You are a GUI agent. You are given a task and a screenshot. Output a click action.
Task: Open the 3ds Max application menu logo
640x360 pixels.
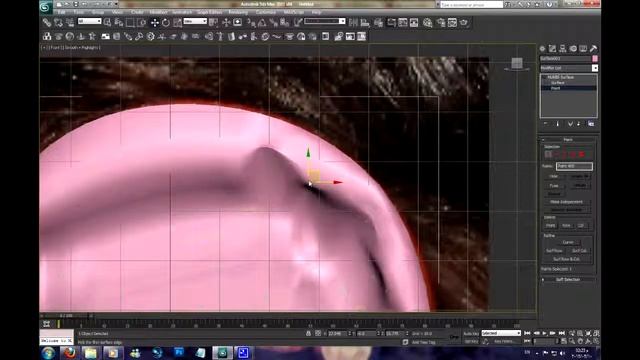pyautogui.click(x=46, y=7)
